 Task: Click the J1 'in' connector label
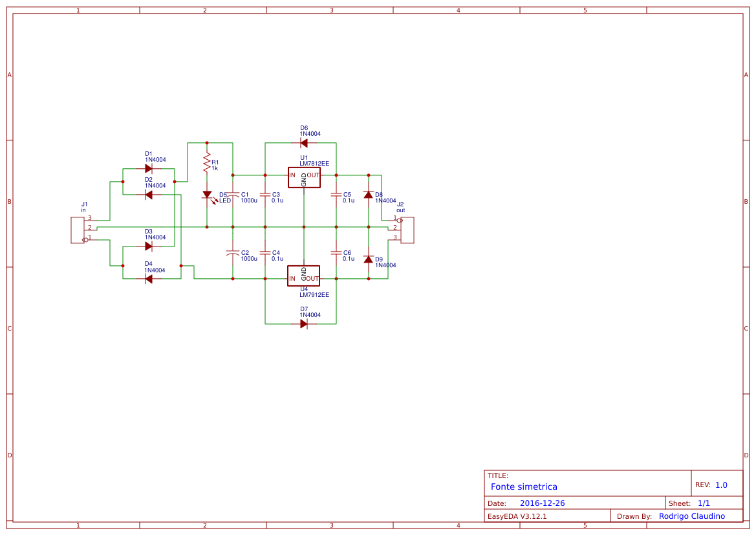[83, 211]
